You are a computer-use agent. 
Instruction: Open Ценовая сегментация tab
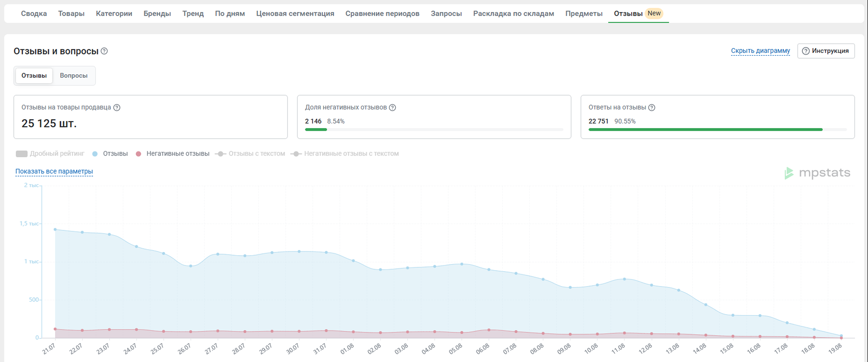(x=295, y=14)
